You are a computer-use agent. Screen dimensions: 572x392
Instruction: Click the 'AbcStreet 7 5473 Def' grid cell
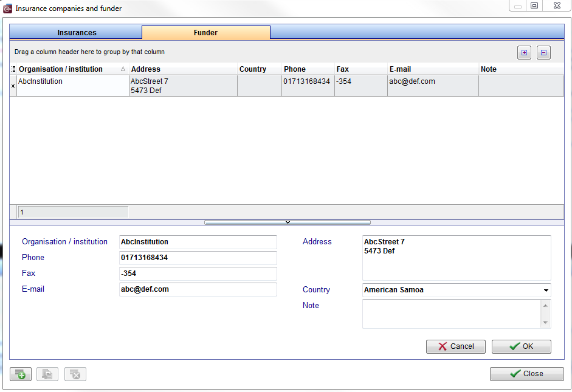(x=183, y=86)
